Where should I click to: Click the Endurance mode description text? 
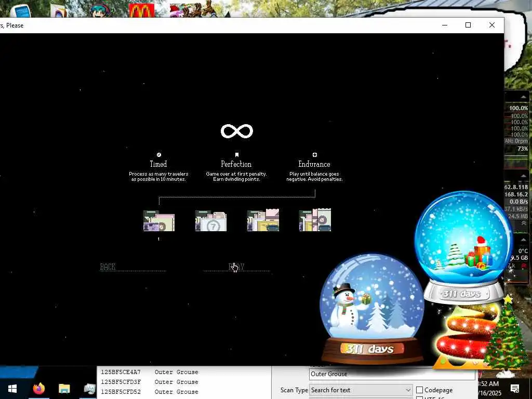(x=314, y=177)
